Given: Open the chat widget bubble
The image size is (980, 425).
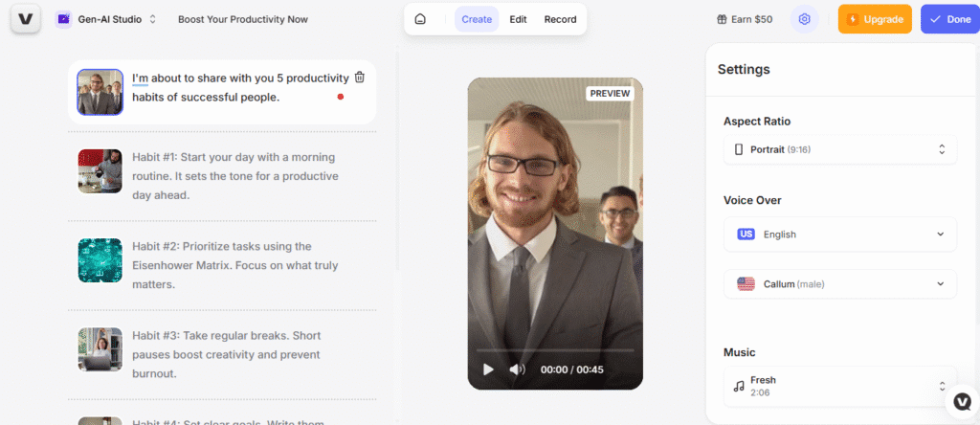Looking at the screenshot, I should coord(963,402).
